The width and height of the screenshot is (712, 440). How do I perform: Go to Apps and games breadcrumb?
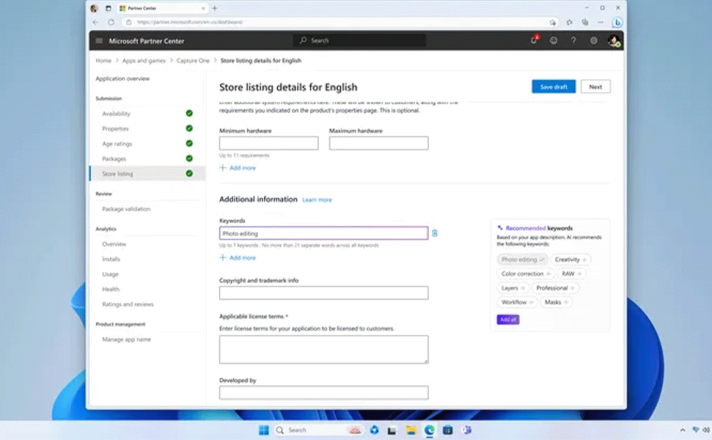pyautogui.click(x=144, y=60)
